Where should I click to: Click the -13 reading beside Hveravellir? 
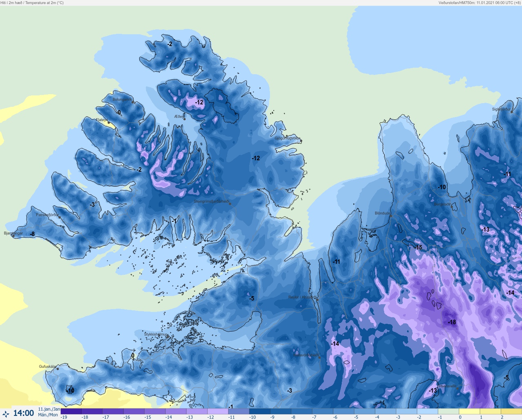(x=433, y=391)
